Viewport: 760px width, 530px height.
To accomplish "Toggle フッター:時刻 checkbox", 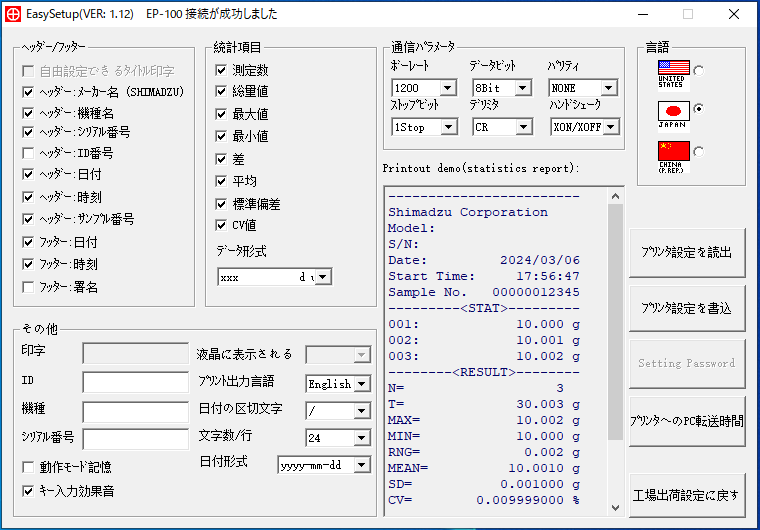I will point(28,264).
